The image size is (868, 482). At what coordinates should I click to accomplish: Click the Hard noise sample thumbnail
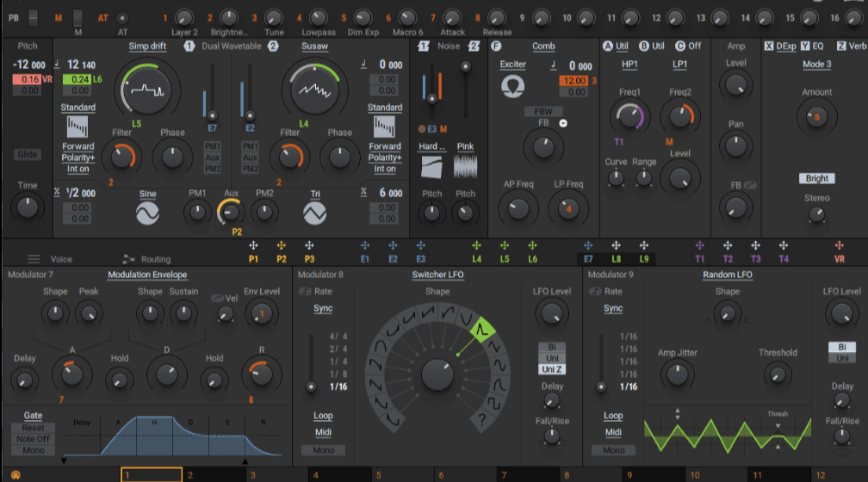coord(431,167)
